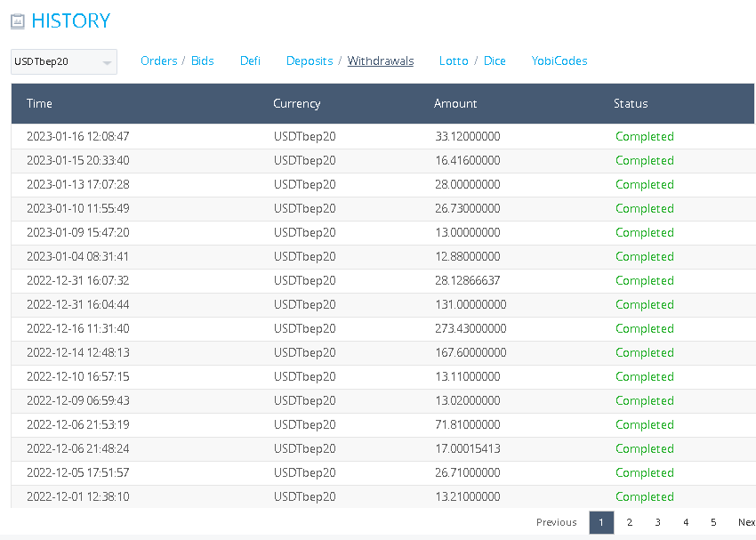This screenshot has height=540, width=756.
Task: Select the amount 28.12866637
Action: pos(468,280)
